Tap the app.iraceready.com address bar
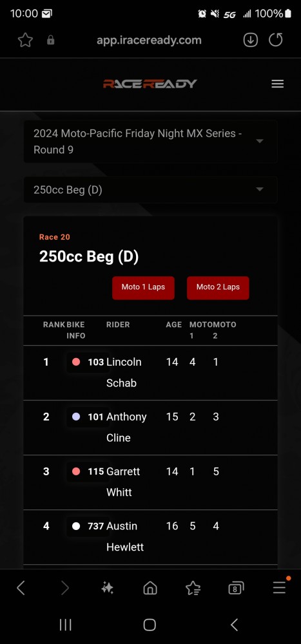301x644 pixels. [149, 40]
